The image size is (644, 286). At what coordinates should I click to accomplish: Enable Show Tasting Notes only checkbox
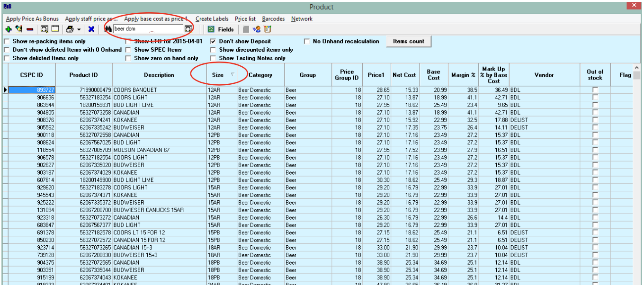pos(213,58)
